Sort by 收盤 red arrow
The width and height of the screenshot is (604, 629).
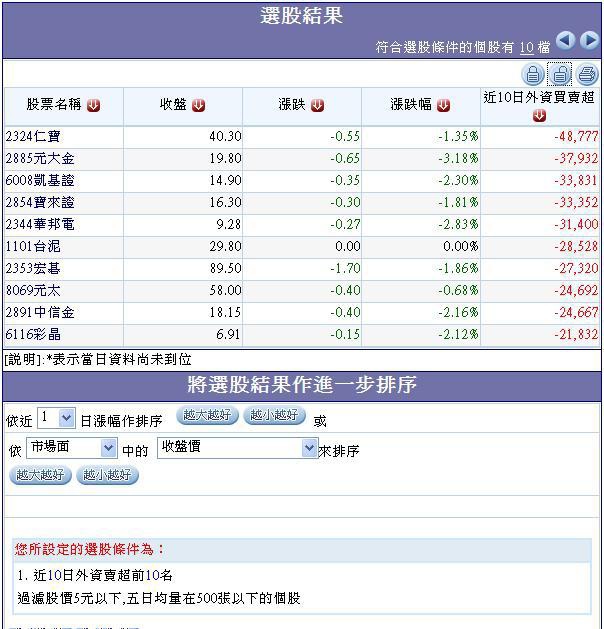point(199,106)
